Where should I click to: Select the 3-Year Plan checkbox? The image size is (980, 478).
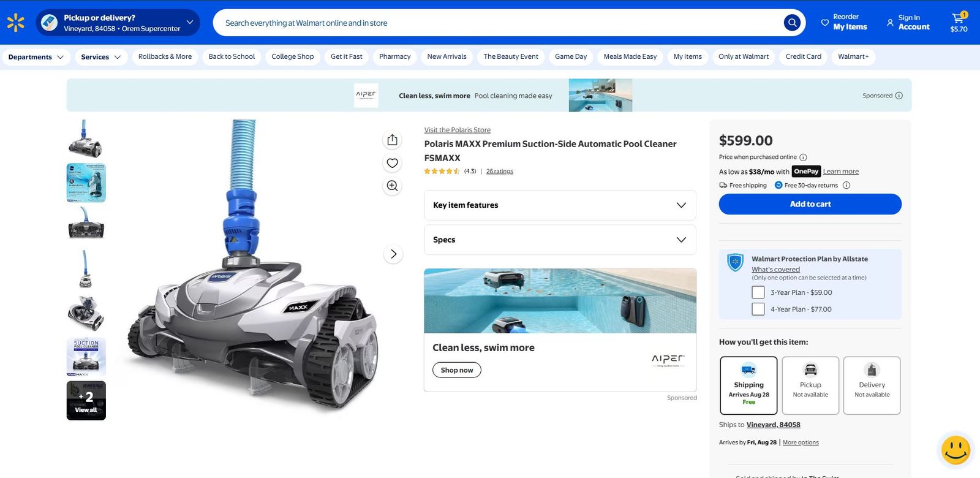[758, 292]
